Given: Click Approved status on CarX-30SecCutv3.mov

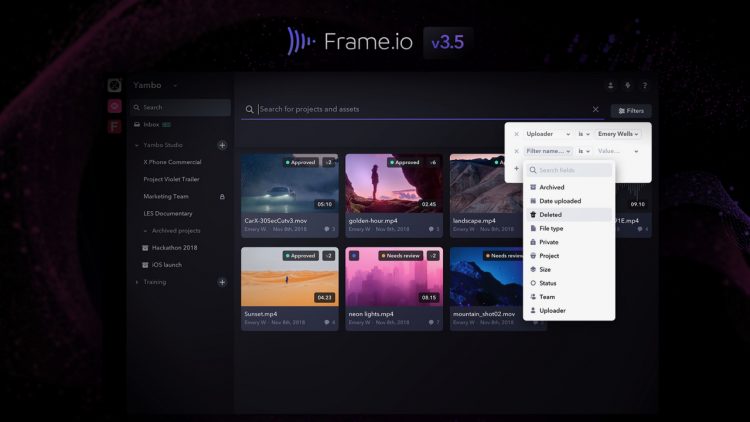Looking at the screenshot, I should point(300,163).
